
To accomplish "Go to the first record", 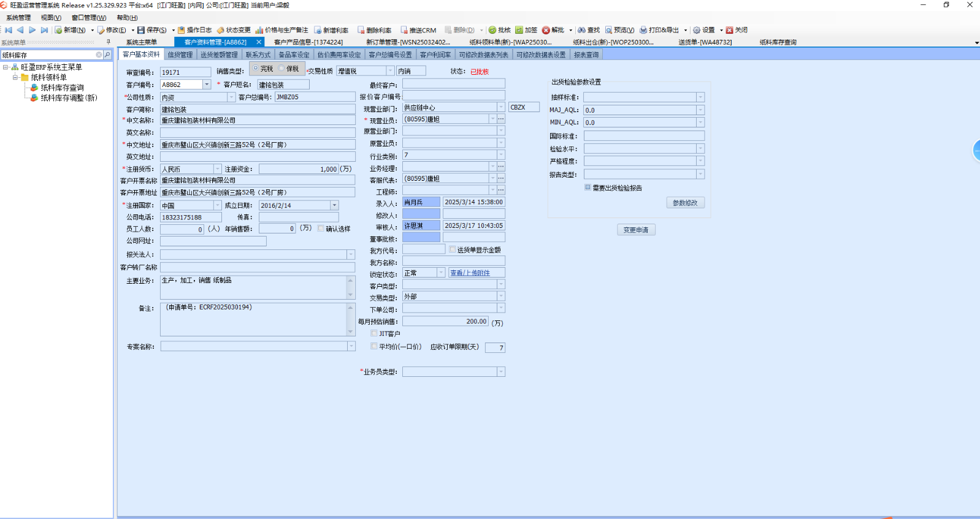I will pyautogui.click(x=9, y=30).
